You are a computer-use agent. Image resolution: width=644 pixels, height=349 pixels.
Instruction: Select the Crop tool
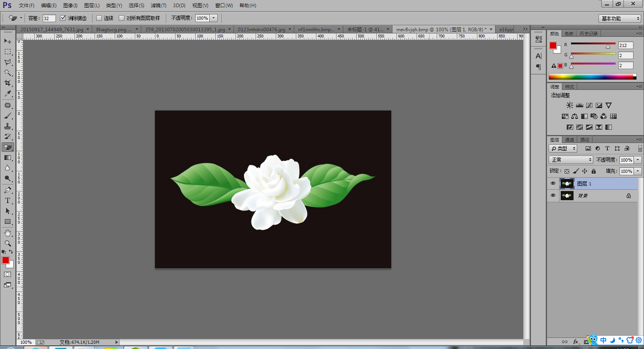[x=8, y=83]
